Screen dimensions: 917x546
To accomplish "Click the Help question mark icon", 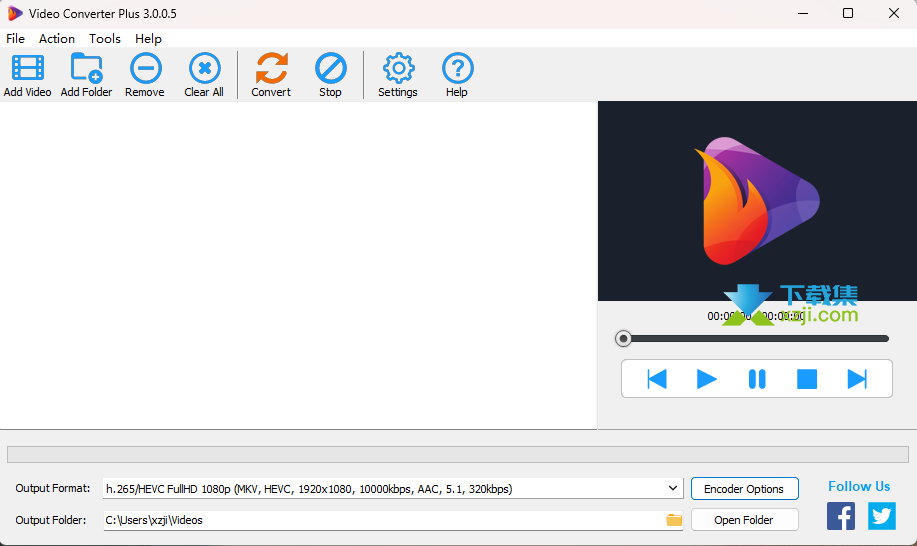I will 457,68.
